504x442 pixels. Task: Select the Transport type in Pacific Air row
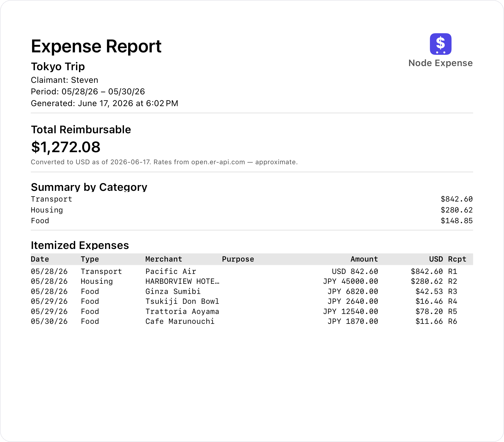click(101, 272)
